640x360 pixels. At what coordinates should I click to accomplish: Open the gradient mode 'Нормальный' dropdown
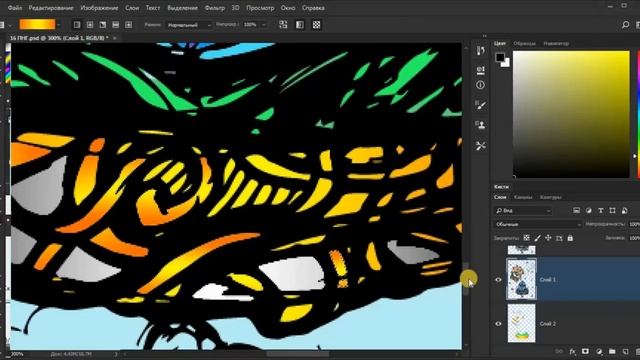[x=189, y=25]
